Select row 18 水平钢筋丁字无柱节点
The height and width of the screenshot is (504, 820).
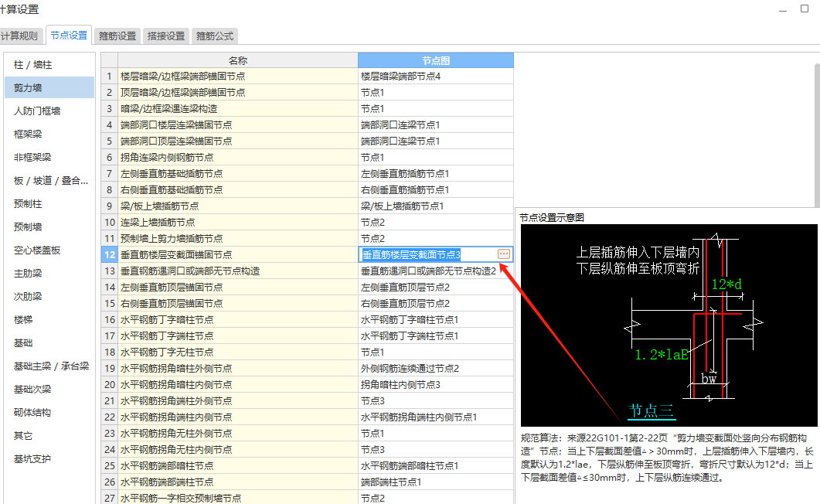tap(238, 352)
